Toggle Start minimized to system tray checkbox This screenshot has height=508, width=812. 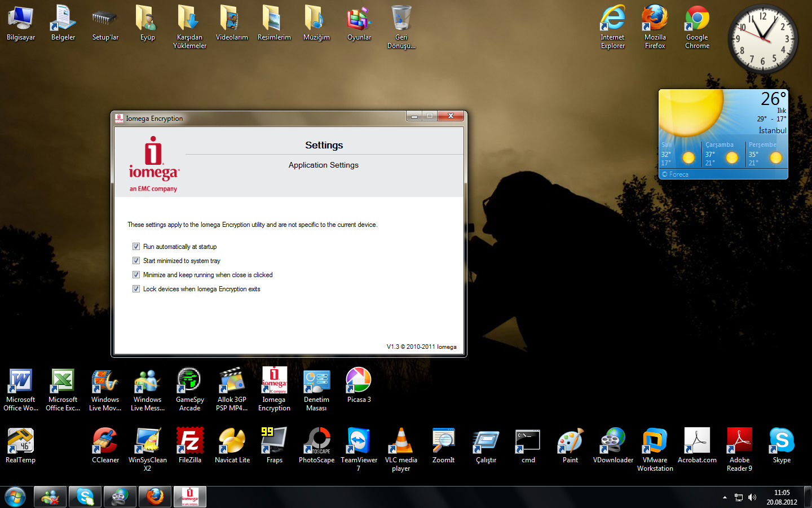tap(136, 261)
